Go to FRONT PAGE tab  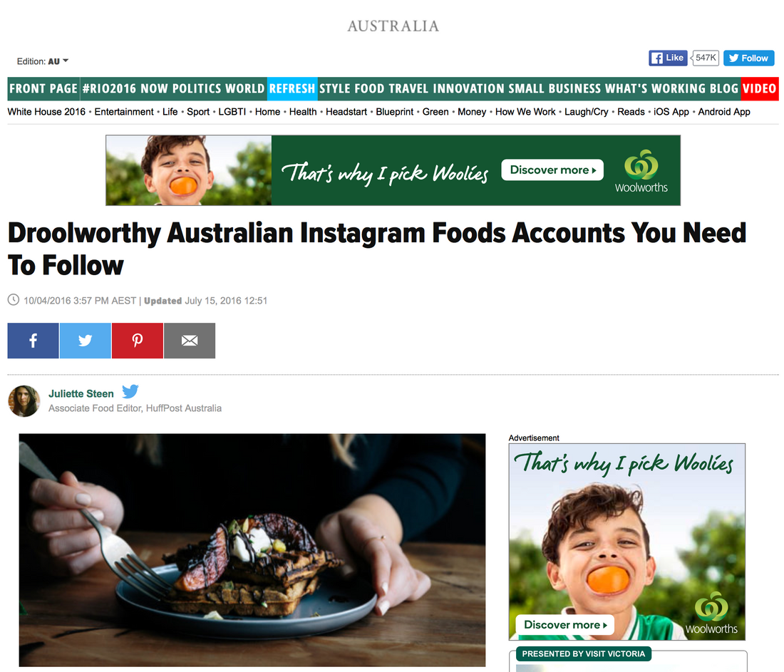43,88
